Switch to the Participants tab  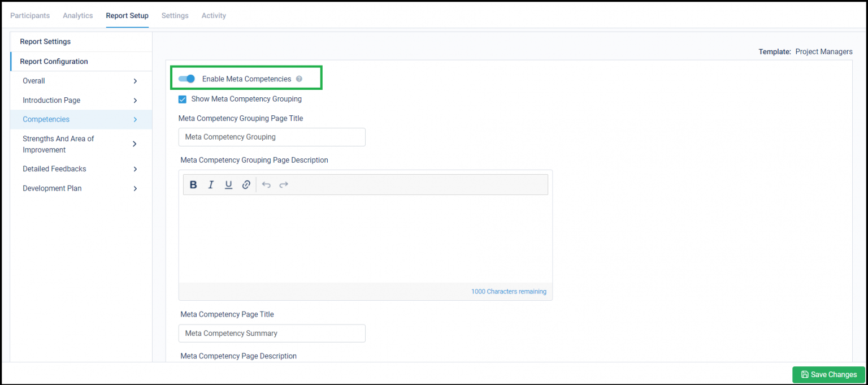tap(30, 15)
